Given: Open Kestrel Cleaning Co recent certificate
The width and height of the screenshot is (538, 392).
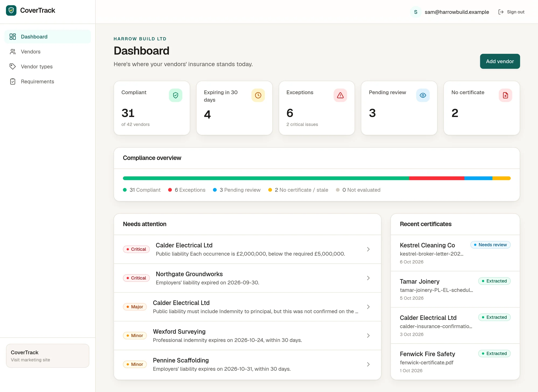Looking at the screenshot, I should coord(455,253).
